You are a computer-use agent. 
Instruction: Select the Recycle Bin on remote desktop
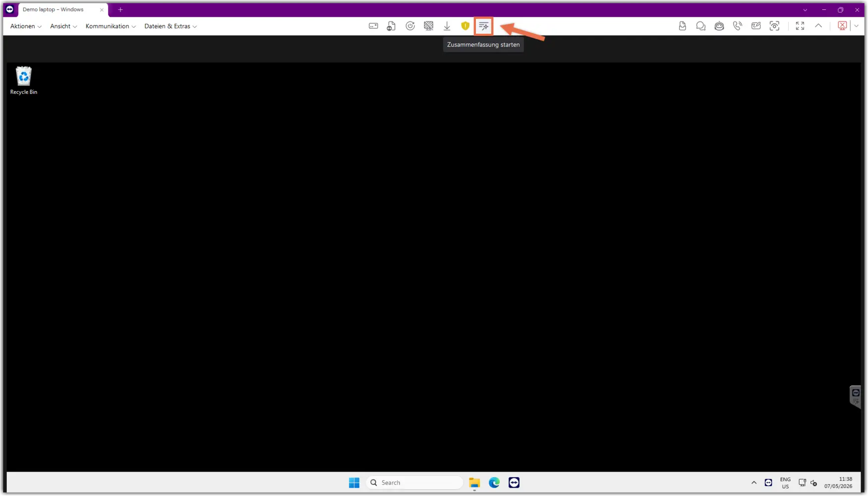click(24, 80)
